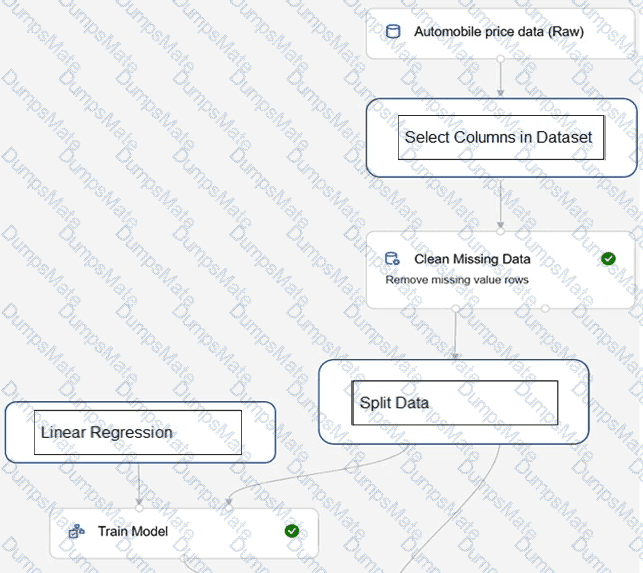The width and height of the screenshot is (643, 573).
Task: Click output port below Train Model
Action: (184, 558)
